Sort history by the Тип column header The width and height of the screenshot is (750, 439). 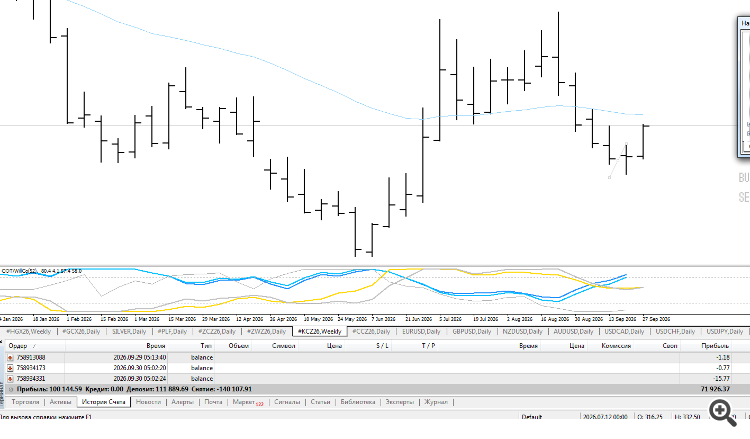[x=206, y=345]
